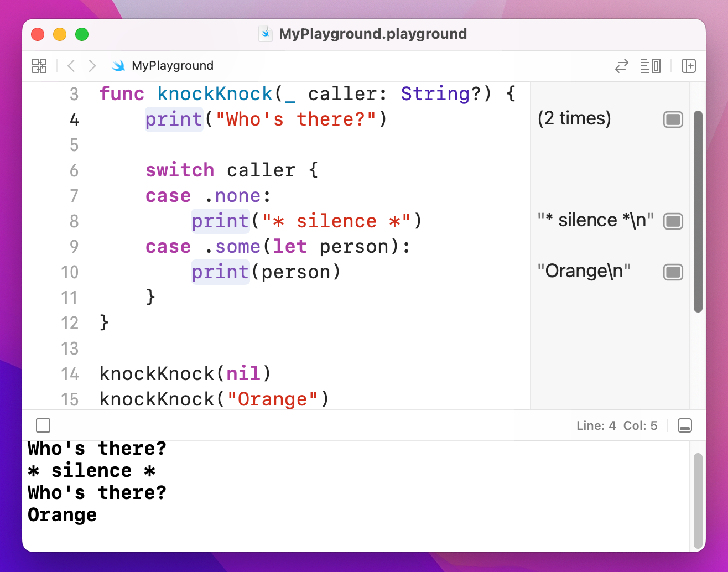Toggle the checkbox on the debug area bar
The width and height of the screenshot is (728, 572).
tap(43, 425)
